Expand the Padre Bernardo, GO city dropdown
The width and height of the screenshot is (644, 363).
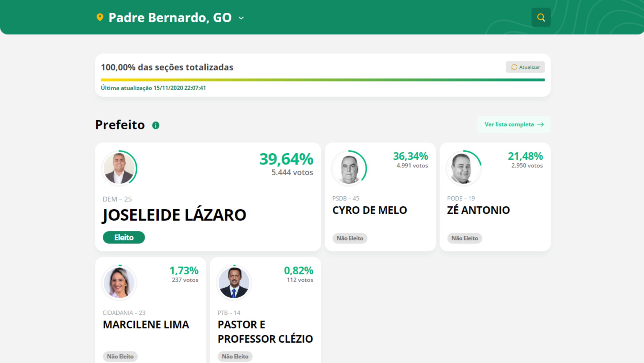tap(241, 18)
